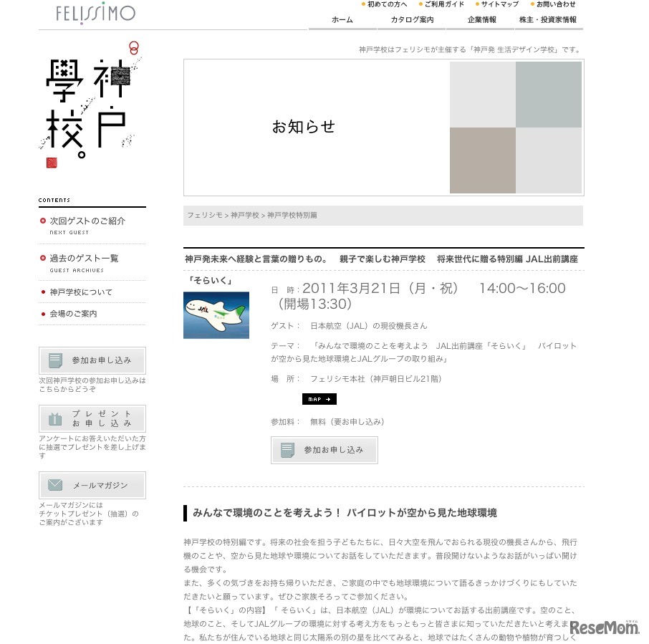Click フェリシモ in the breadcrumb trail
Screen dimensions: 649x644
point(206,216)
